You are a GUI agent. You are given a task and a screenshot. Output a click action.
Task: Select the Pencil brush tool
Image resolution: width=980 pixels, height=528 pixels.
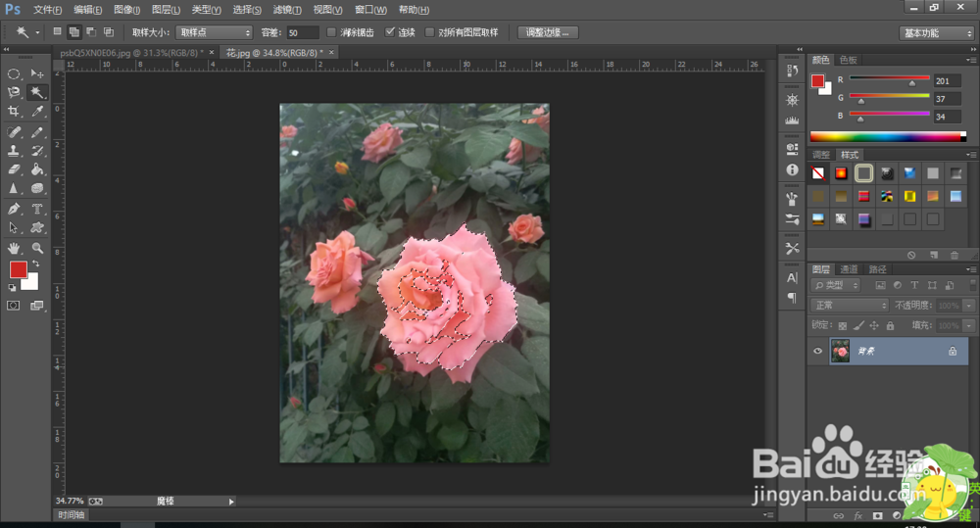point(37,132)
